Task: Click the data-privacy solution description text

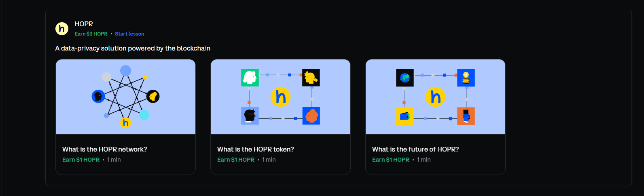Action: [x=133, y=48]
